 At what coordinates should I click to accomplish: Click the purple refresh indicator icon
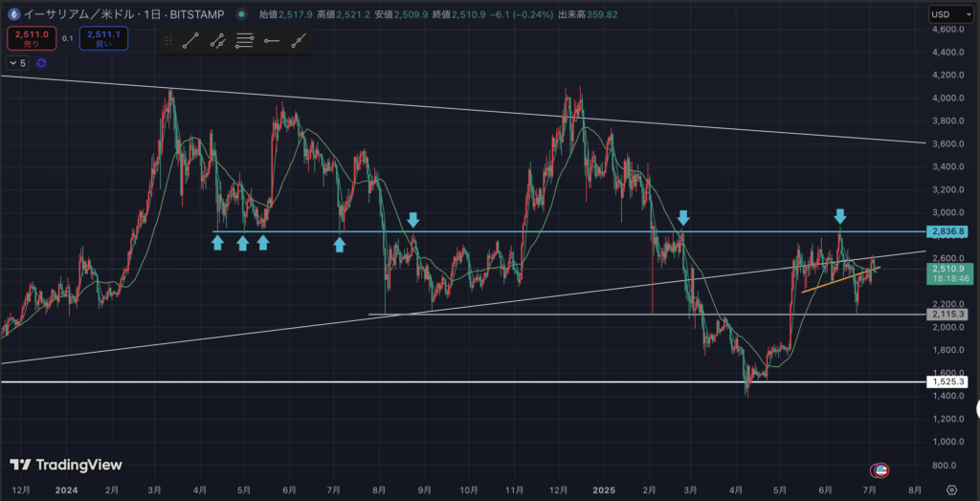41,62
